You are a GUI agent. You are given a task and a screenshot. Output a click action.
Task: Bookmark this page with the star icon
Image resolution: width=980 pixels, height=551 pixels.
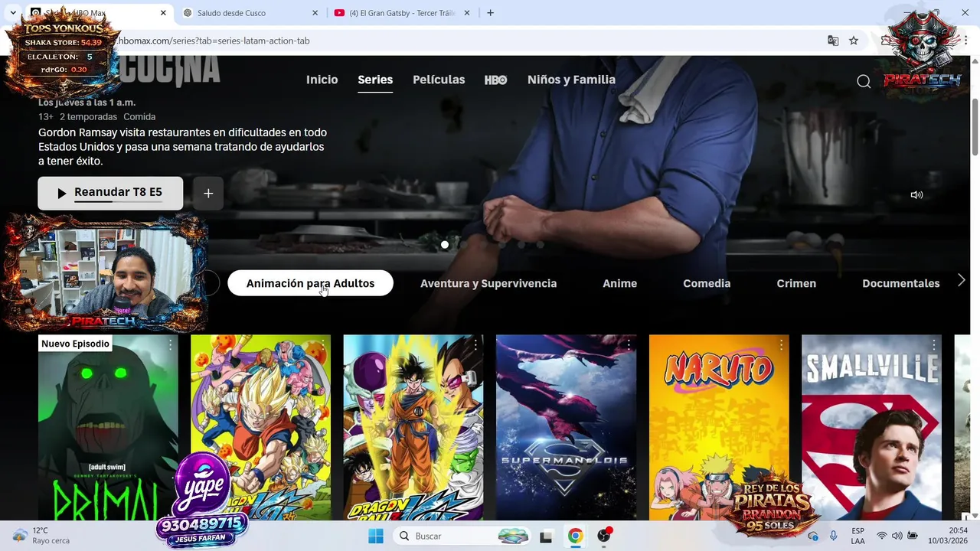854,41
